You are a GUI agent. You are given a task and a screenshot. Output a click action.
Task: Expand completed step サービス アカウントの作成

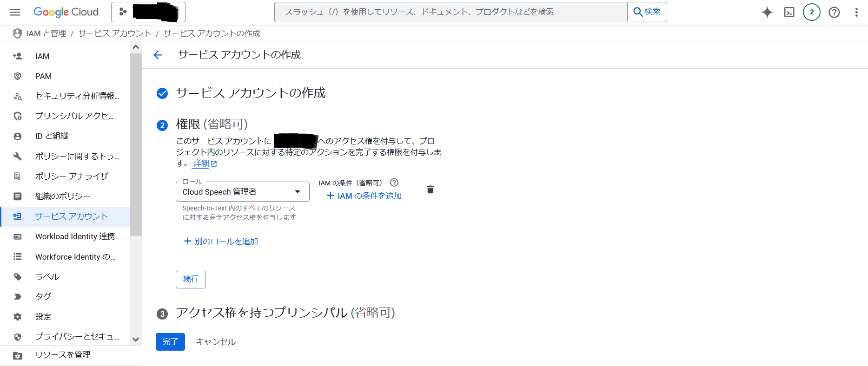(251, 93)
